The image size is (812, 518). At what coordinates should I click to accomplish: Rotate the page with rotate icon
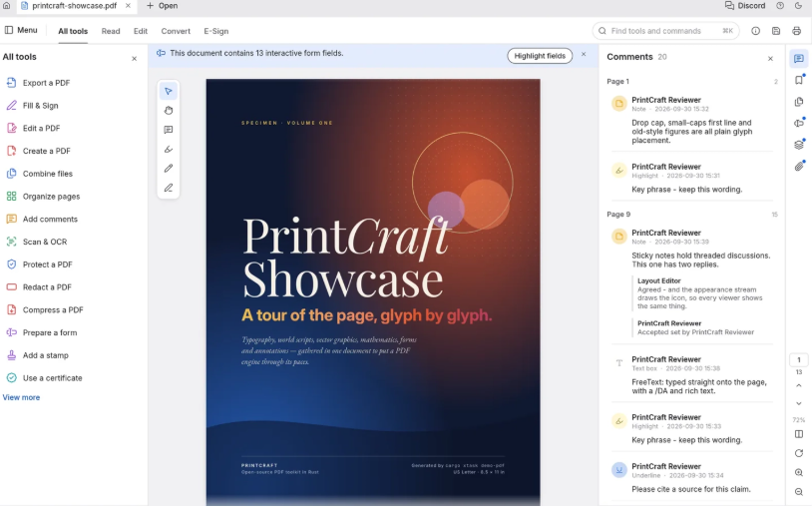pyautogui.click(x=799, y=453)
